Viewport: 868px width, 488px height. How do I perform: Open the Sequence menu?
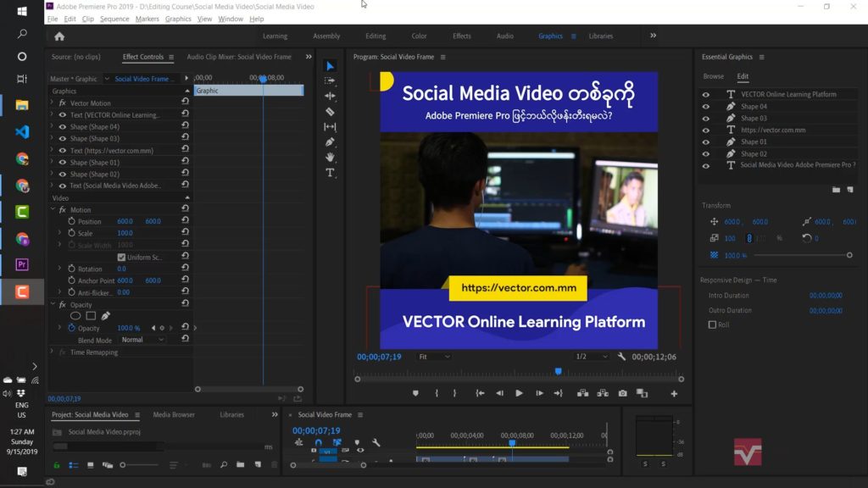coord(114,19)
